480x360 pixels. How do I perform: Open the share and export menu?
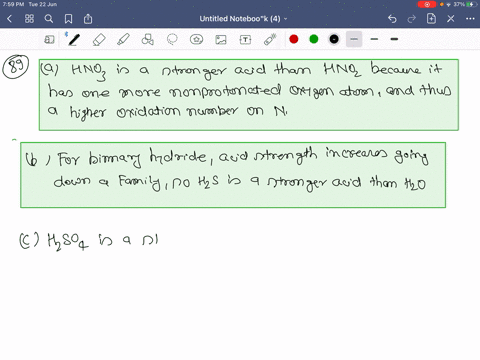click(x=88, y=19)
